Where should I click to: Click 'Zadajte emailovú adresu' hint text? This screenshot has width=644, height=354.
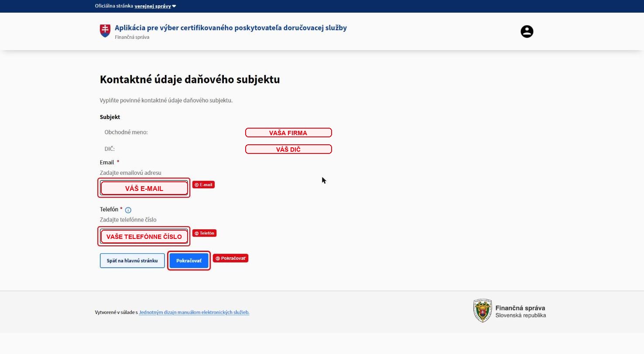130,173
